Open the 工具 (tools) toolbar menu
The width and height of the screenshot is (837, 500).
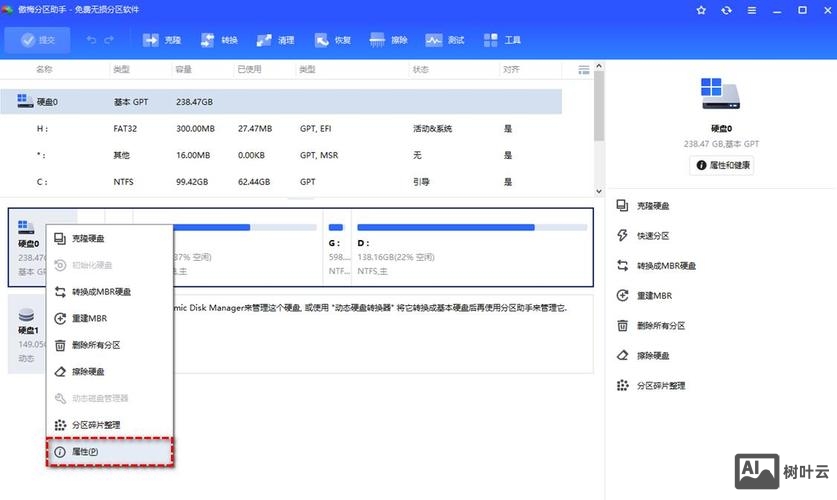coord(502,40)
